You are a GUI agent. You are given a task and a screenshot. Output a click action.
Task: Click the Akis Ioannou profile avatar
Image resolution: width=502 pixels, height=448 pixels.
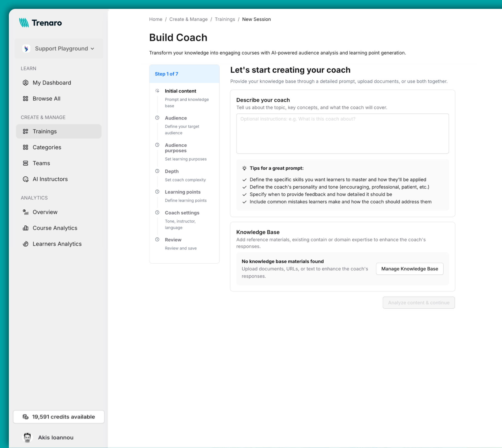click(27, 437)
